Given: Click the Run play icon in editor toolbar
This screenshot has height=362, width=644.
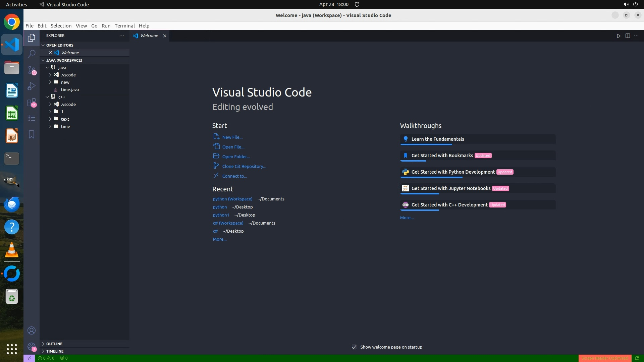Looking at the screenshot, I should tap(619, 36).
